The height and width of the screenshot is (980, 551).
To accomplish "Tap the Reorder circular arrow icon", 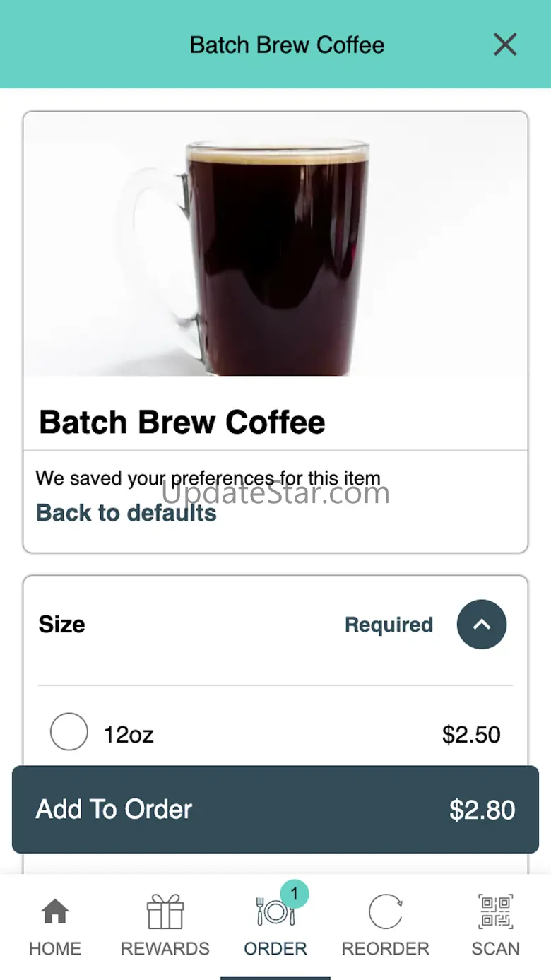I will tap(386, 911).
